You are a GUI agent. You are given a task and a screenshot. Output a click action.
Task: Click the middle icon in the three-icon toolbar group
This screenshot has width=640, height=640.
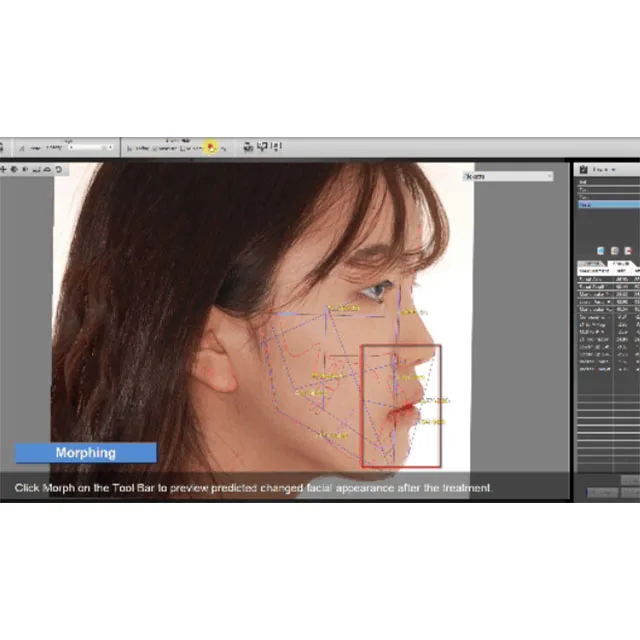click(x=262, y=146)
